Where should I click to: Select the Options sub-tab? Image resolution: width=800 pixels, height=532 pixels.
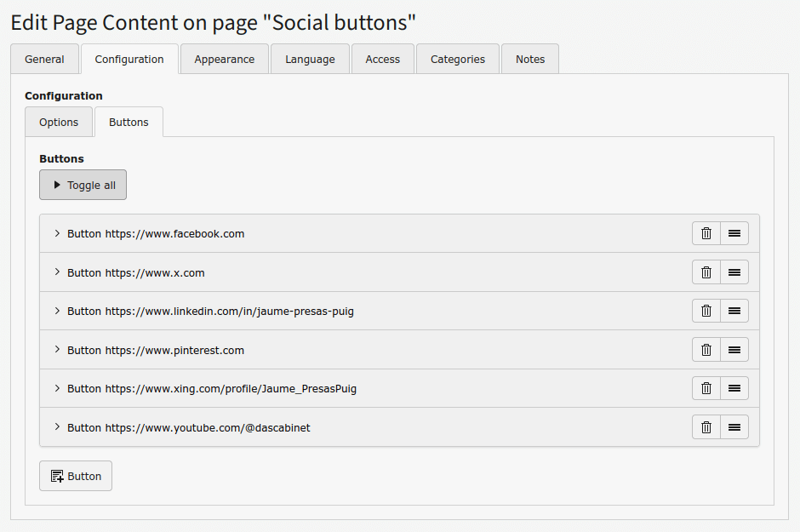point(59,123)
